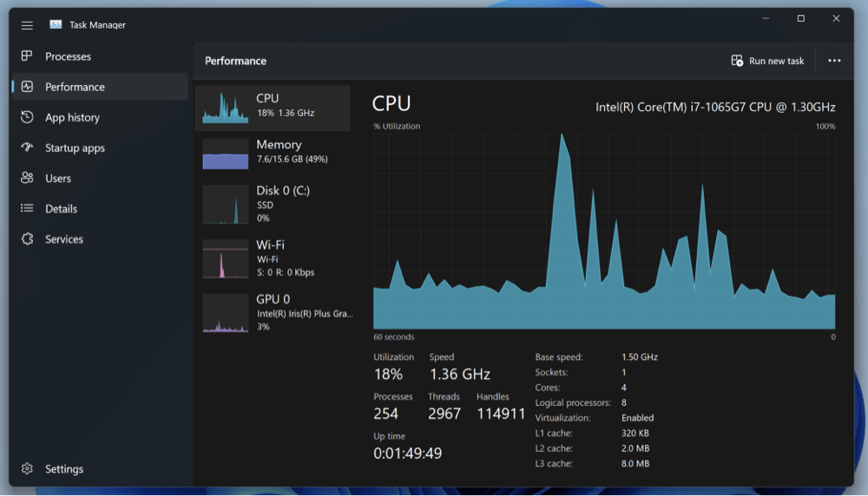Click the Details list icon
The image size is (868, 496).
coord(27,209)
